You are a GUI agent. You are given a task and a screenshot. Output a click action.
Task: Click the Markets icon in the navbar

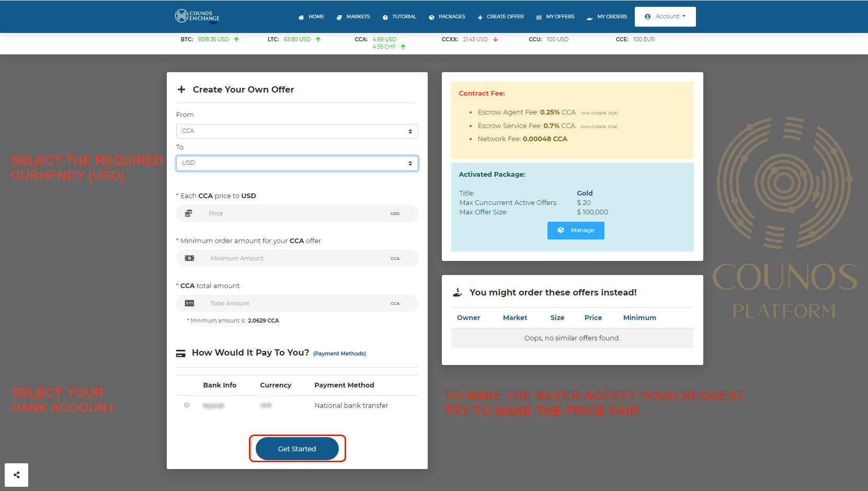(x=339, y=17)
